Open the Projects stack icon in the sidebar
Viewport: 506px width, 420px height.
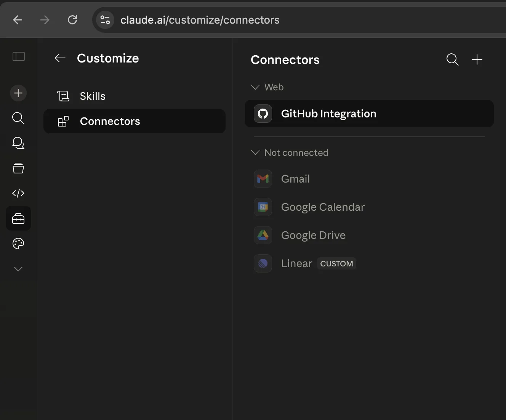18,168
